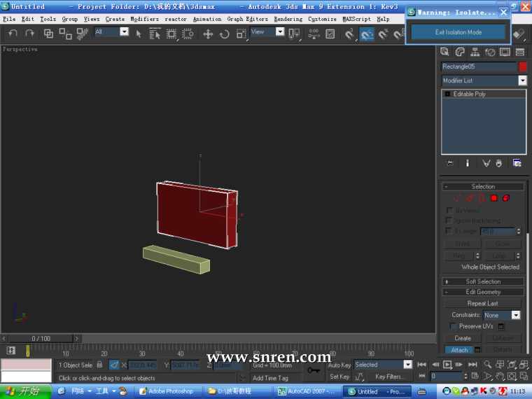Toggle the selection lock padlock icon
The image size is (532, 399).
coord(99,365)
